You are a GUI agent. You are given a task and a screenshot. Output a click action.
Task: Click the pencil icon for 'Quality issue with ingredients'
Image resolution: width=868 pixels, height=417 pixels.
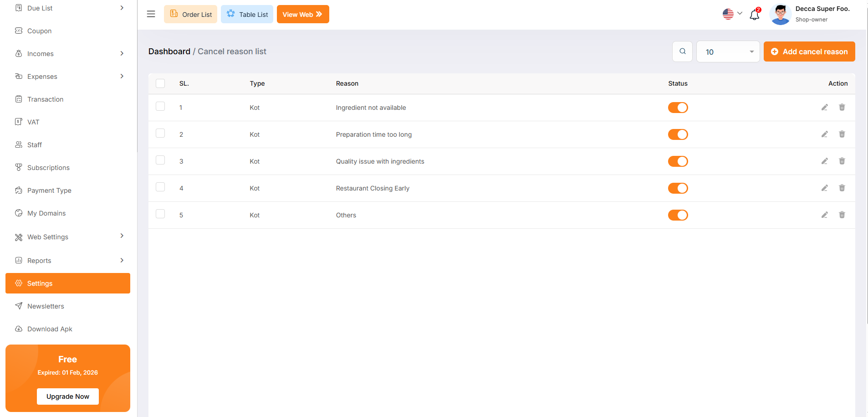coord(824,161)
